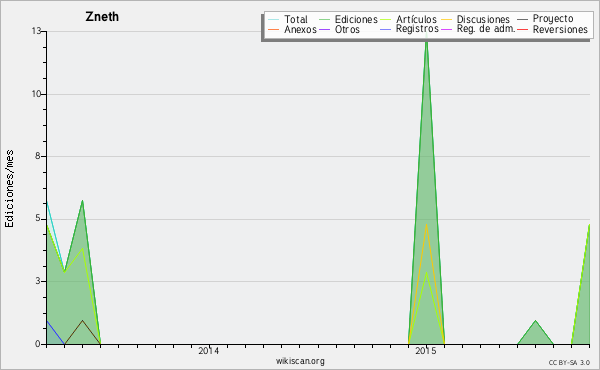Screen dimensions: 600x370
Task: Click the 2014 x-axis label
Action: click(209, 351)
